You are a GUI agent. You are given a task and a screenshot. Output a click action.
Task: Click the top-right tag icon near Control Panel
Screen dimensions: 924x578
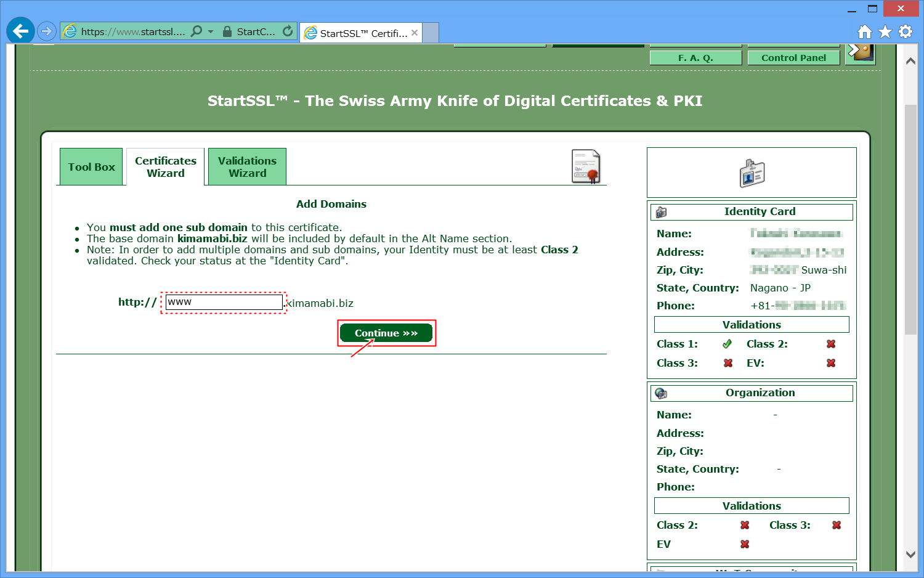click(861, 52)
